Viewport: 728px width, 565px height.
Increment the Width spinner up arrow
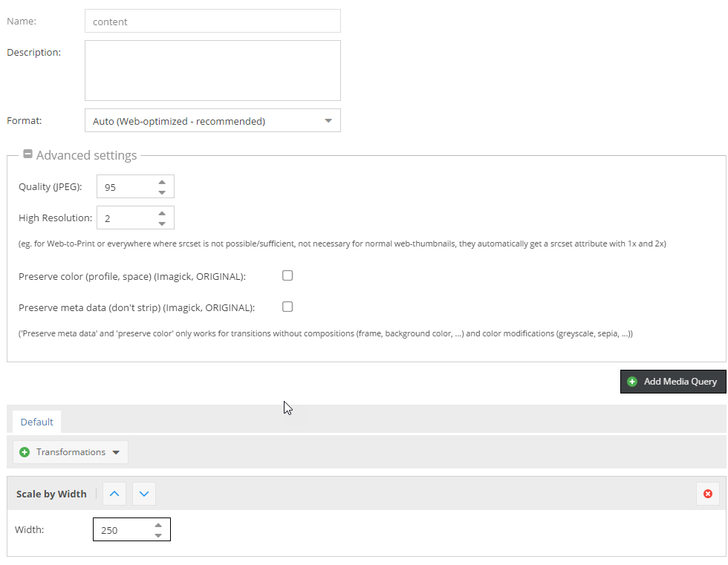(x=158, y=525)
